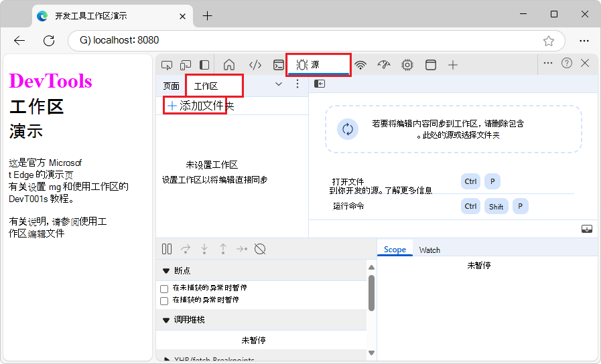Open the Console tool icon
This screenshot has height=364, width=601.
278,65
